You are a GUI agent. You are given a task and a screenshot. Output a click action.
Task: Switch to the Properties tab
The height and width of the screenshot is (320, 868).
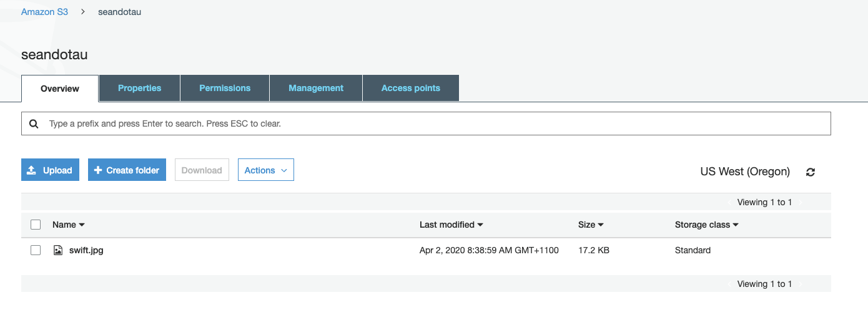click(140, 88)
